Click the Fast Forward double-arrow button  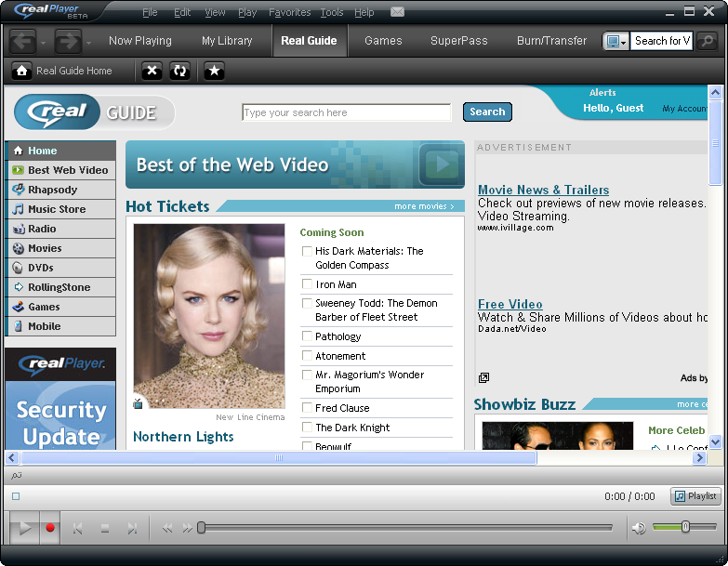pyautogui.click(x=187, y=529)
